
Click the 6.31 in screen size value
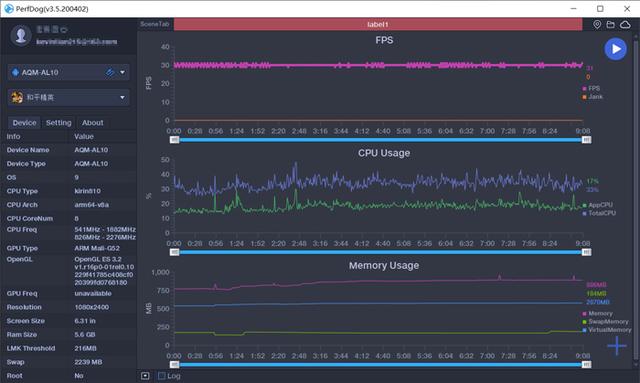click(x=85, y=321)
